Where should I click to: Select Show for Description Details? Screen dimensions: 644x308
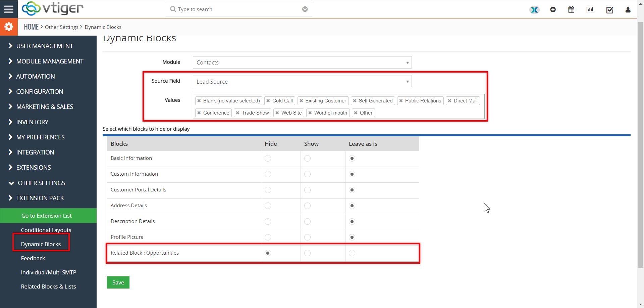[307, 221]
